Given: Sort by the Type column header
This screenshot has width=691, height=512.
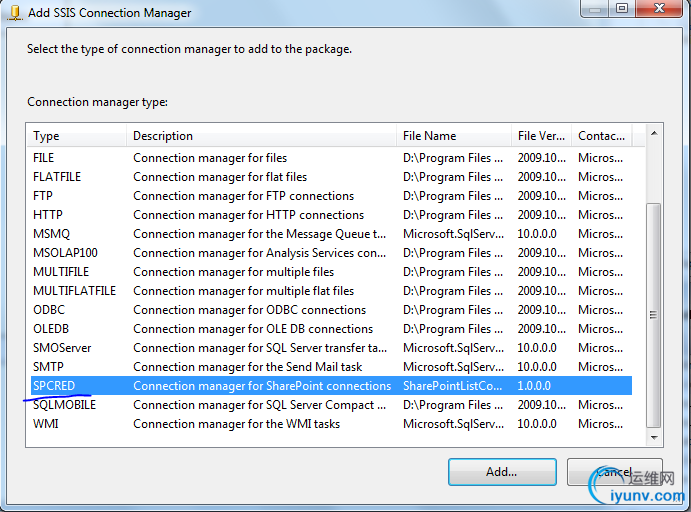Looking at the screenshot, I should click(77, 136).
